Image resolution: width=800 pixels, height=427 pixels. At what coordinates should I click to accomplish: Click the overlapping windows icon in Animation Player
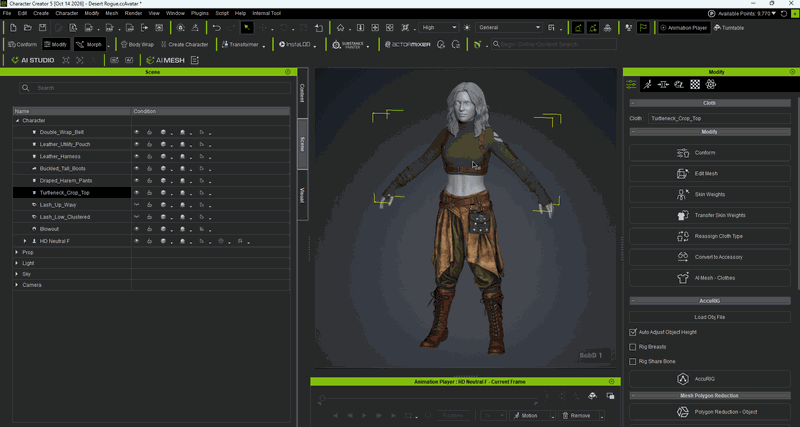click(x=610, y=395)
